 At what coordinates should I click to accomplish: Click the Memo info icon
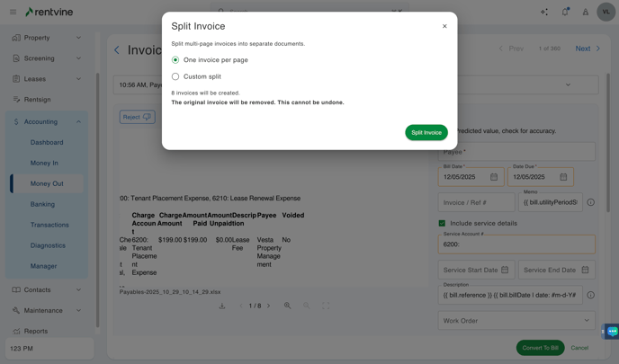[x=590, y=202]
